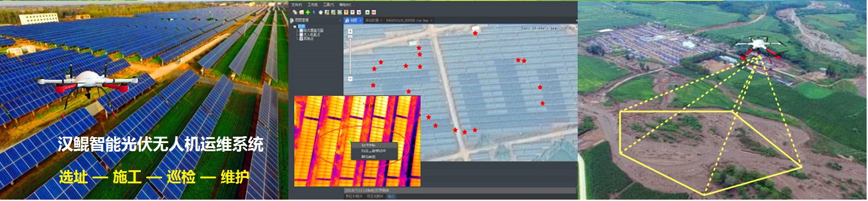Toggle 无人机航点 layer checkbox

tap(301, 34)
